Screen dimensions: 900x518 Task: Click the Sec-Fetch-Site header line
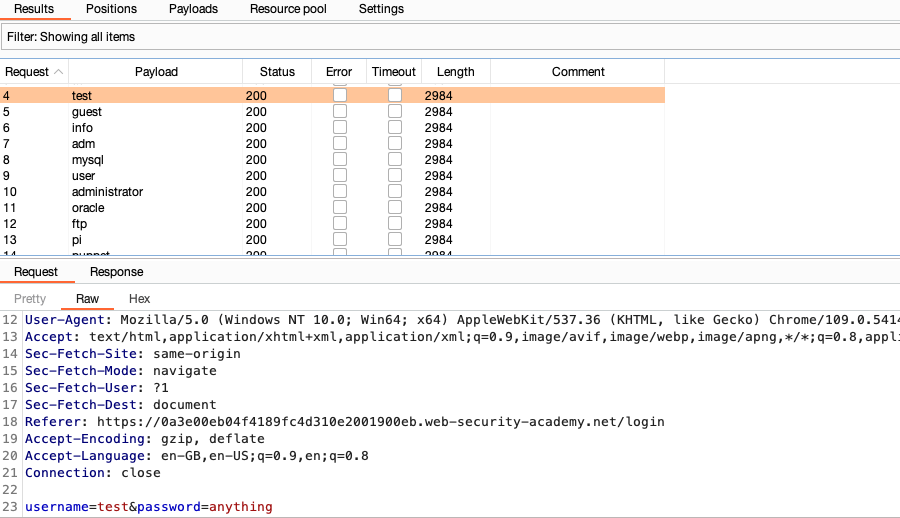(x=133, y=354)
